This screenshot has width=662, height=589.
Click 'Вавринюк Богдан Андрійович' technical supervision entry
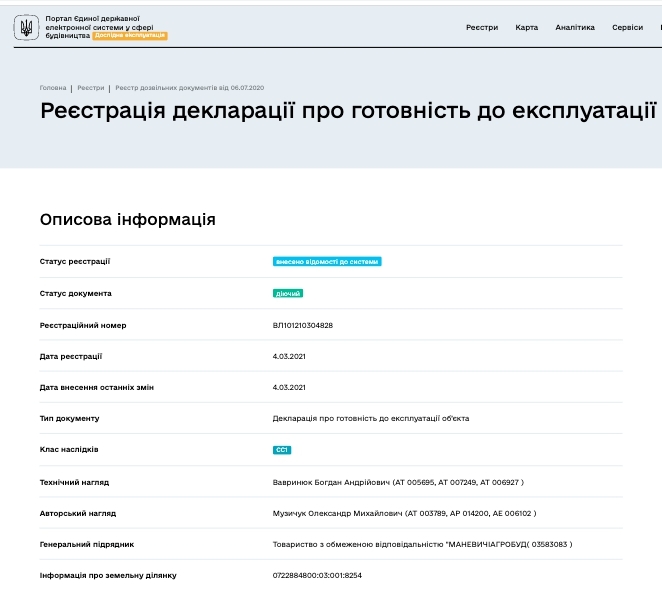click(x=398, y=483)
